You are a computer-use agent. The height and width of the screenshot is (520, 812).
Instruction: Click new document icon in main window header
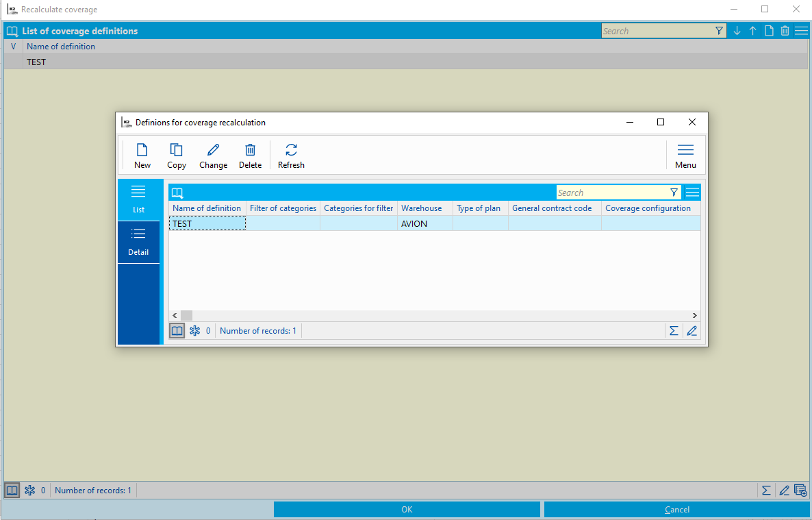769,31
